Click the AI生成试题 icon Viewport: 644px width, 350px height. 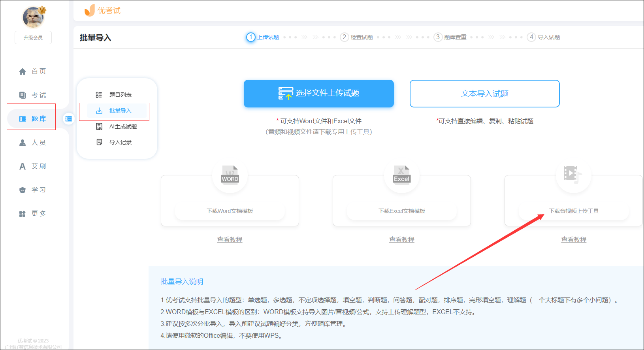pos(99,126)
